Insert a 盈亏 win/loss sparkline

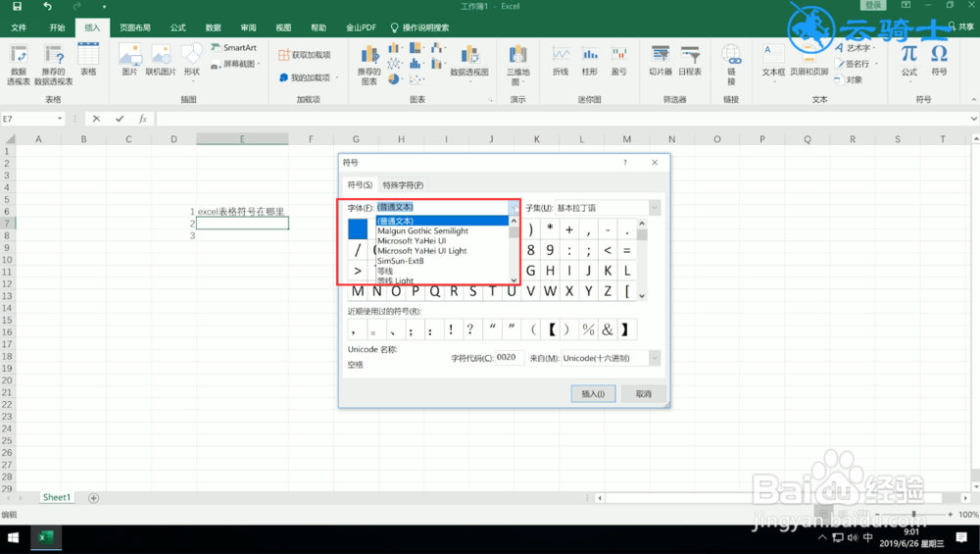[618, 61]
